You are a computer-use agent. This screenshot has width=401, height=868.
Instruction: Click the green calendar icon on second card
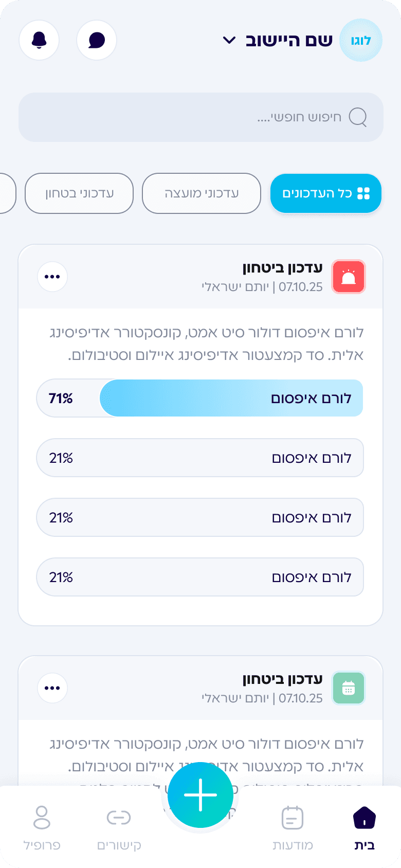[x=348, y=688]
